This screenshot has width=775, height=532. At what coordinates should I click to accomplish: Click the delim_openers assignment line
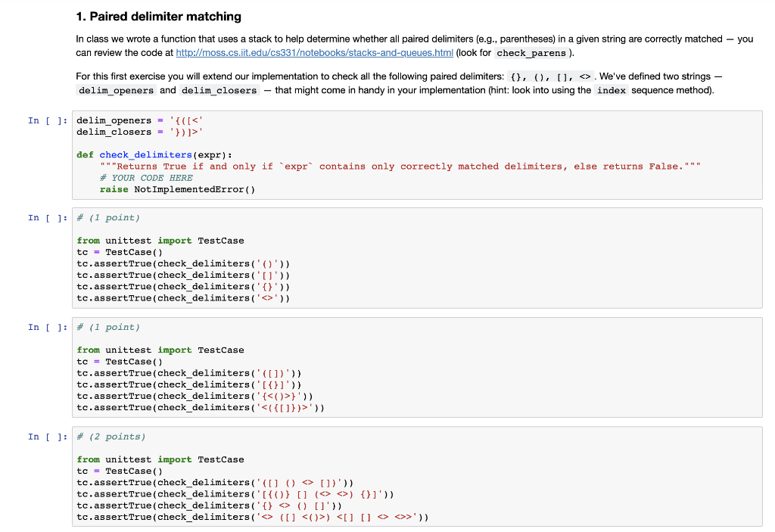pos(140,120)
